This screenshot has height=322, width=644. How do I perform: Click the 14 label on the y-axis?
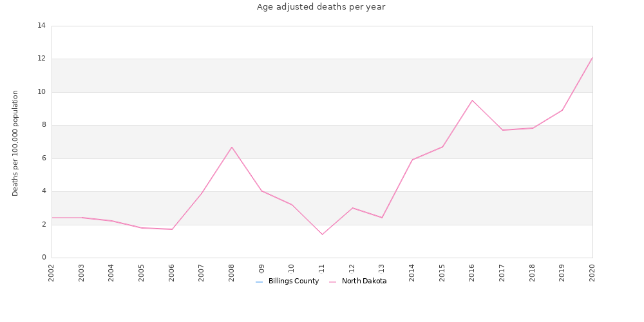(42, 26)
